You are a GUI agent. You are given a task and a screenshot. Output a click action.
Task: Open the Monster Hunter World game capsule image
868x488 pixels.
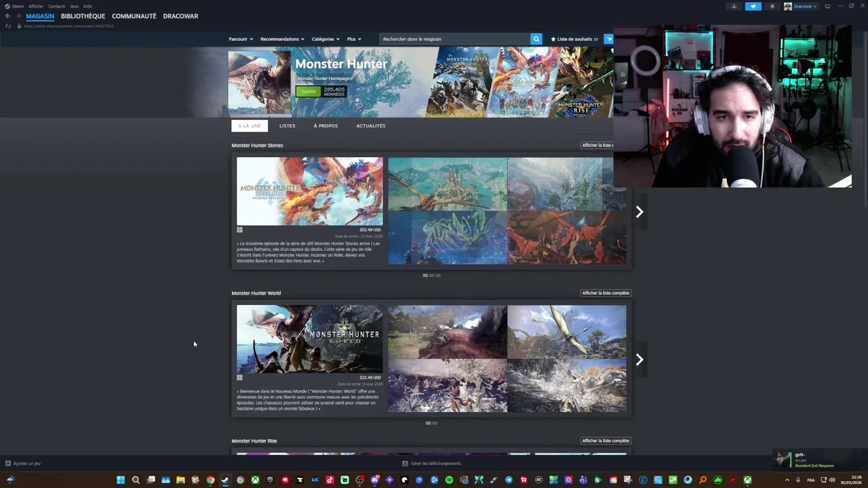309,339
